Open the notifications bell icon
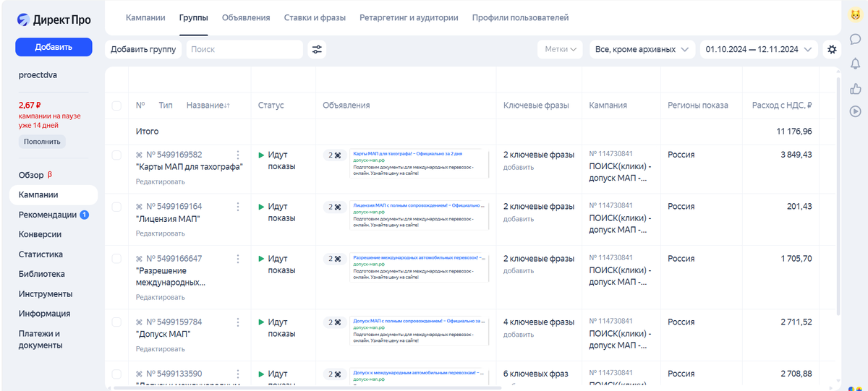This screenshot has width=868, height=391. point(855,64)
